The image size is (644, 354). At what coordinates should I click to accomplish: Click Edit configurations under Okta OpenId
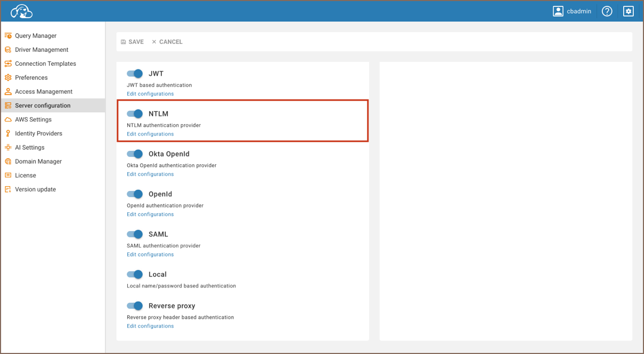[x=150, y=174]
